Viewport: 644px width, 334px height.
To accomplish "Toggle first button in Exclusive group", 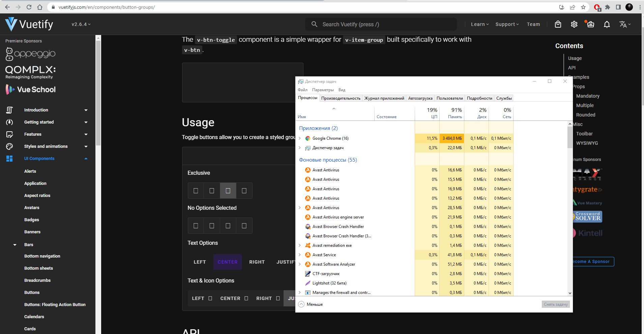I will point(196,191).
